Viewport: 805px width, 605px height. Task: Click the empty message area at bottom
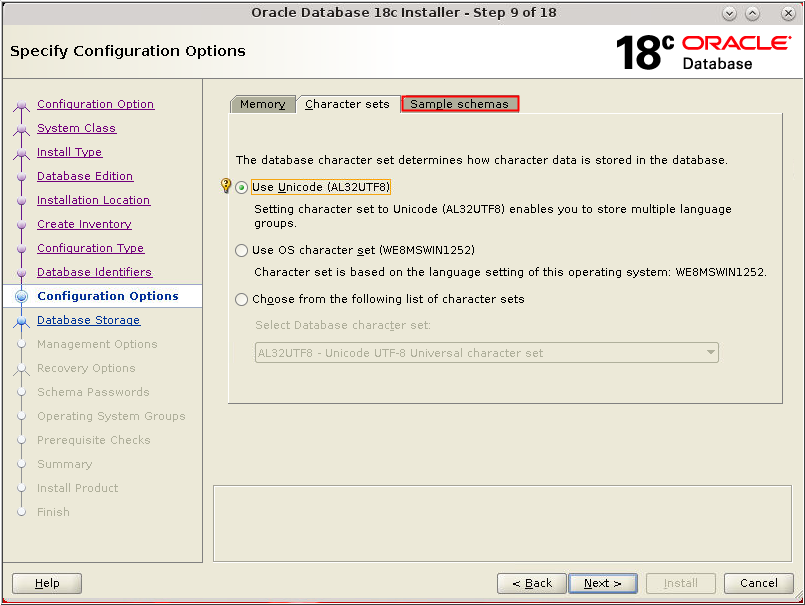503,523
